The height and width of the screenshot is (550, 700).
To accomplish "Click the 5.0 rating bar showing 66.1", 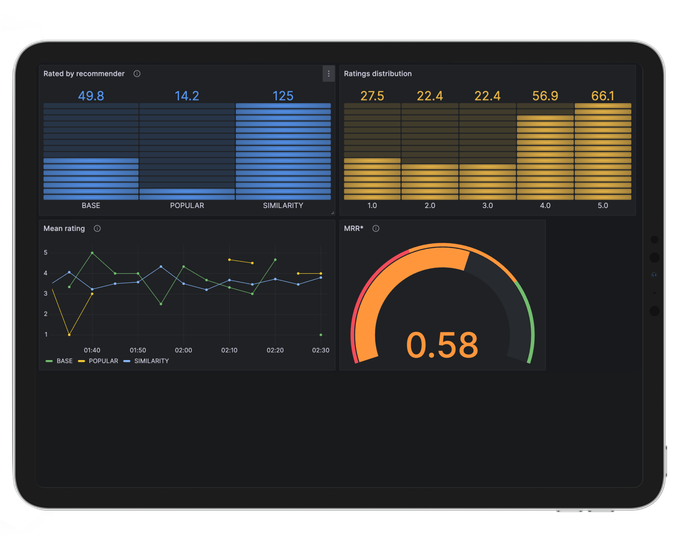I will tap(603, 150).
